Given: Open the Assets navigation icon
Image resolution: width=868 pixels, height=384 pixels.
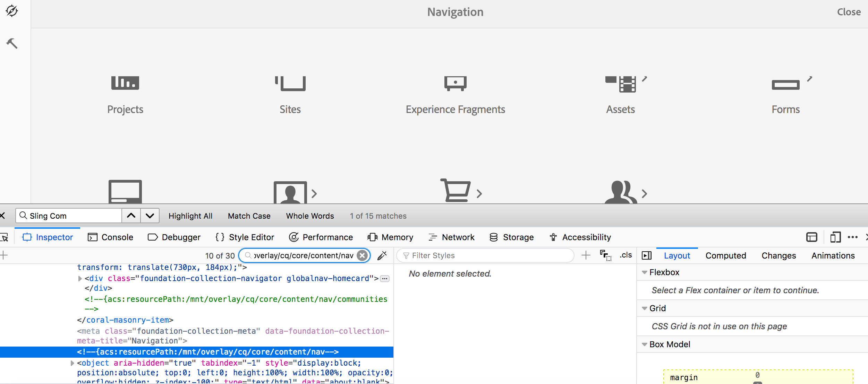Looking at the screenshot, I should click(x=621, y=84).
